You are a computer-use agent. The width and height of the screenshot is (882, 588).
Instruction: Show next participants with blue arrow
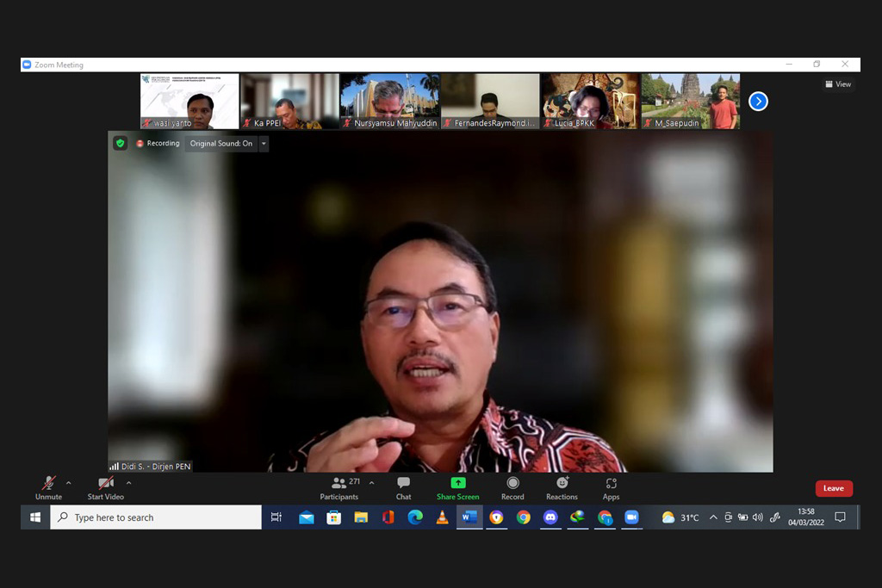pyautogui.click(x=758, y=102)
